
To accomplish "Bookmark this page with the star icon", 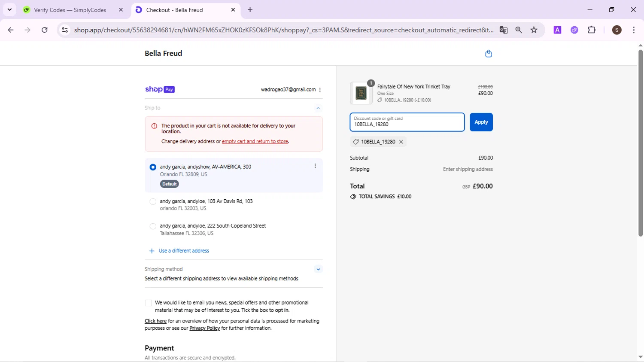I will tap(534, 30).
